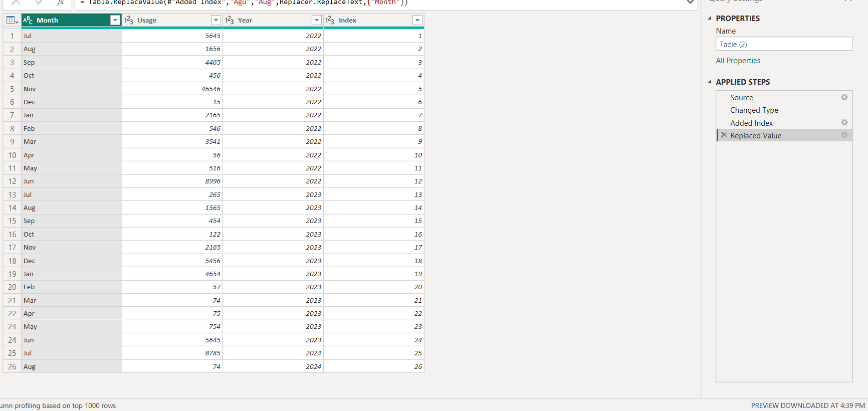868x411 pixels.
Task: Delete the Replaced Value step using X
Action: click(724, 135)
